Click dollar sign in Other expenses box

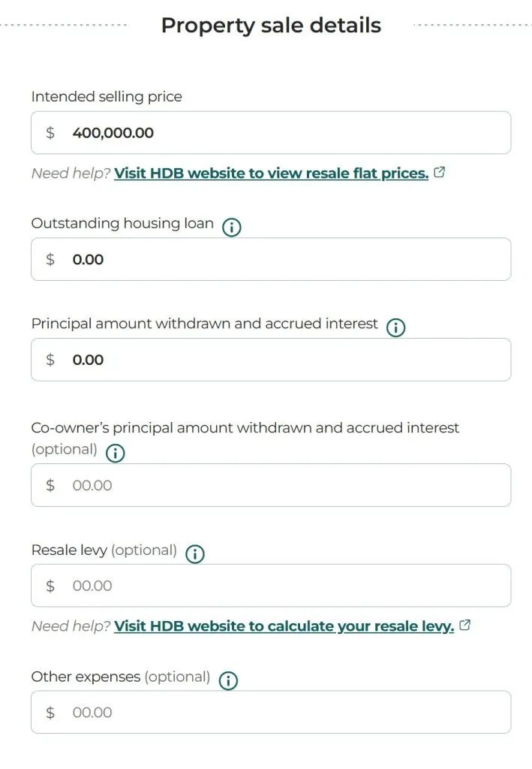pos(50,712)
